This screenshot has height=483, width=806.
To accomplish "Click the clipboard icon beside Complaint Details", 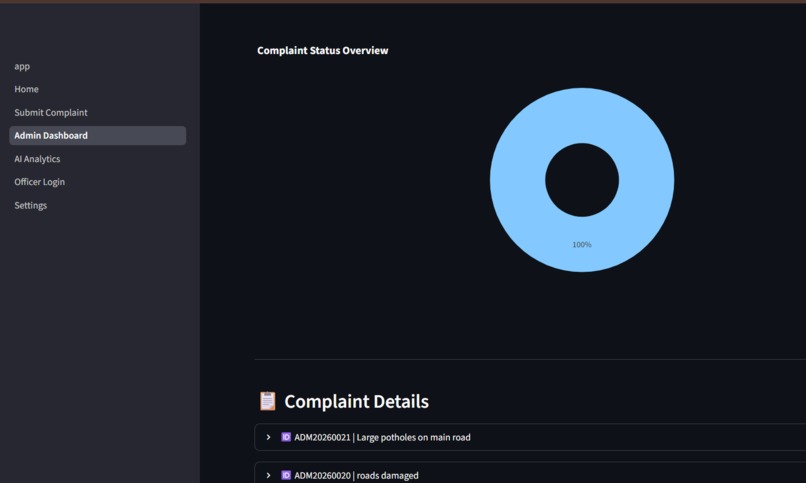I will coord(267,401).
